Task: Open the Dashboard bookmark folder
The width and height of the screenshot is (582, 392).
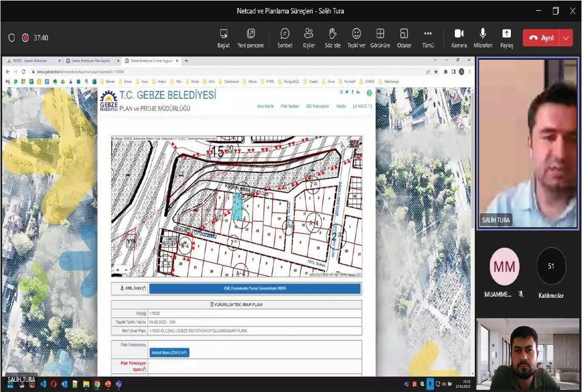Action: [228, 82]
